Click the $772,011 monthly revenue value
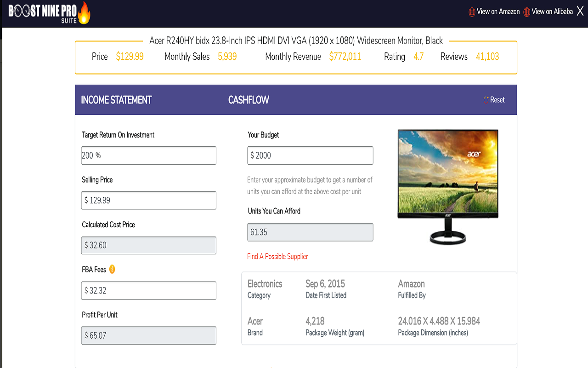 tap(345, 57)
